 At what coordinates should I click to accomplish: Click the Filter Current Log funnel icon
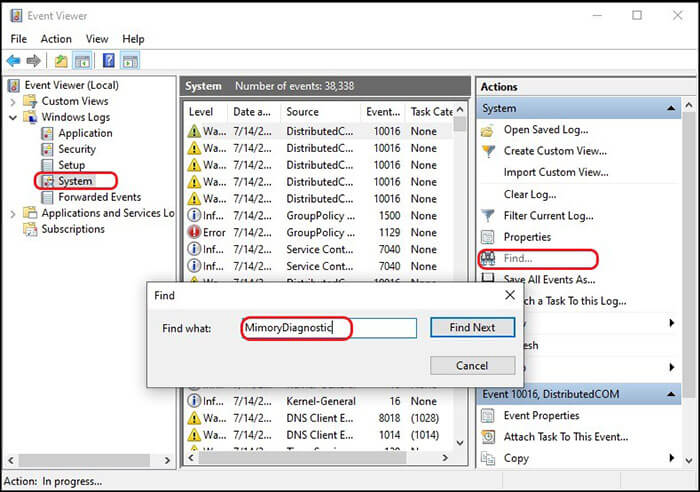pyautogui.click(x=488, y=216)
